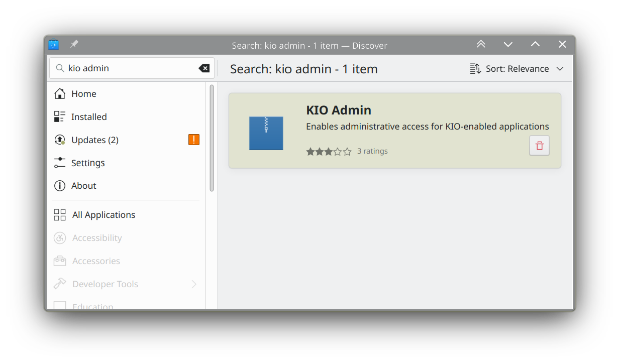Click the Installed icon in the sidebar

pyautogui.click(x=60, y=117)
